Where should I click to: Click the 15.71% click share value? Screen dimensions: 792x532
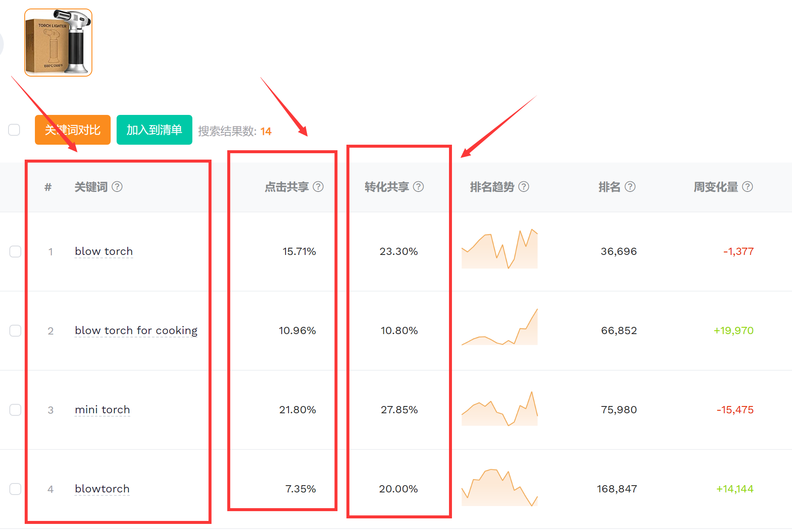click(299, 252)
